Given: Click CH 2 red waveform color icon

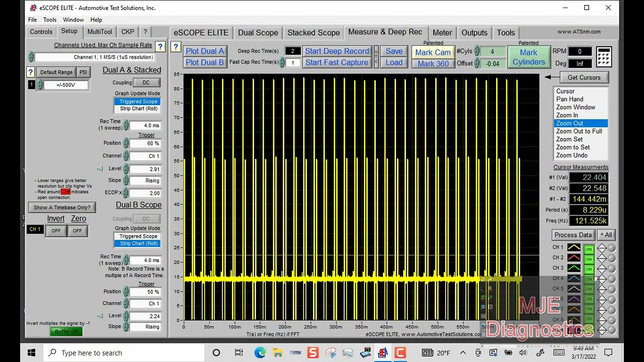Looking at the screenshot, I should pos(574,258).
